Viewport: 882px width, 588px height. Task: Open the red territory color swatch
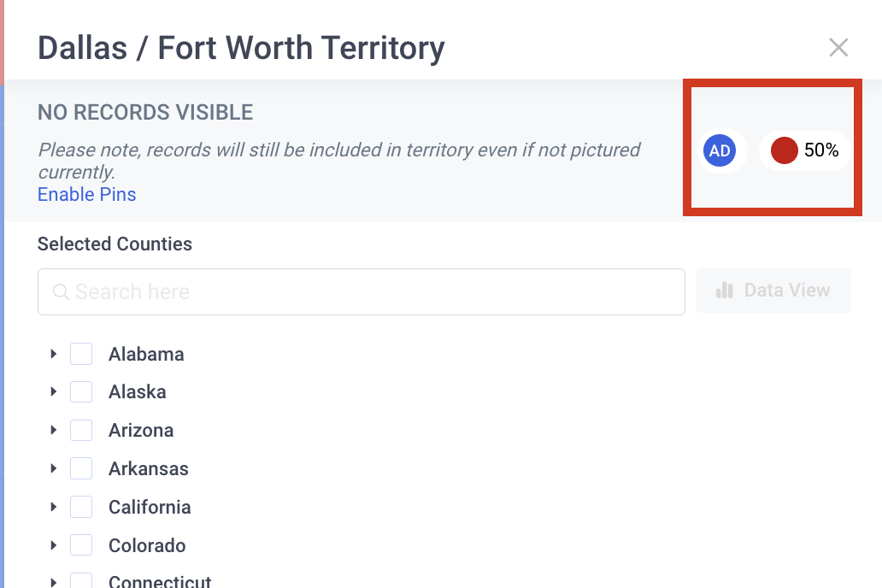(x=784, y=150)
